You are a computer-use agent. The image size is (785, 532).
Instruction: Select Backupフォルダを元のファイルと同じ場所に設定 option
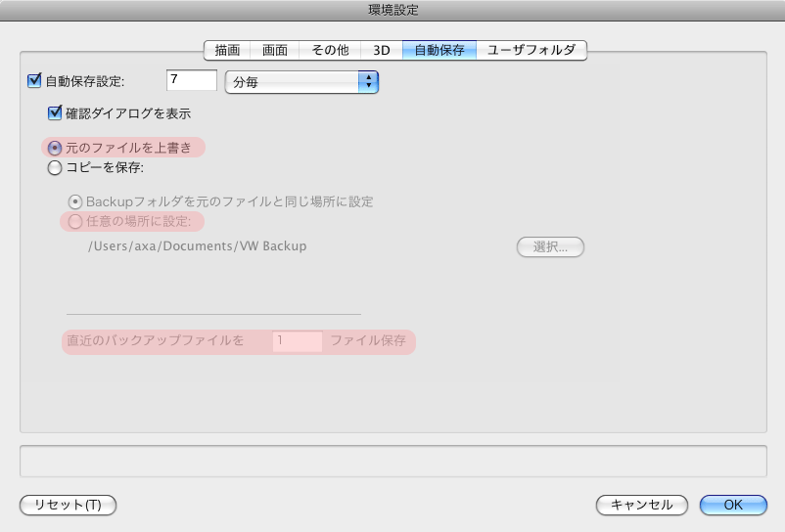click(x=74, y=201)
